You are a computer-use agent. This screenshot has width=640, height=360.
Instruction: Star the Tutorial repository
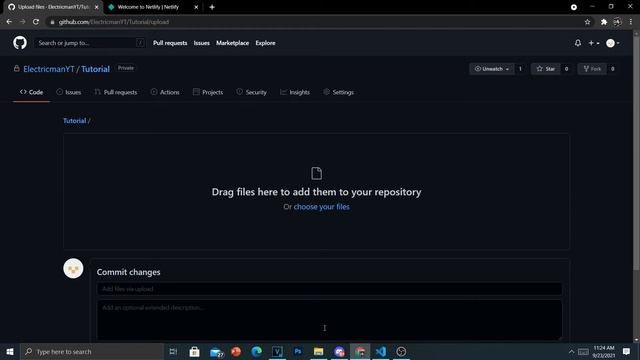(x=546, y=69)
